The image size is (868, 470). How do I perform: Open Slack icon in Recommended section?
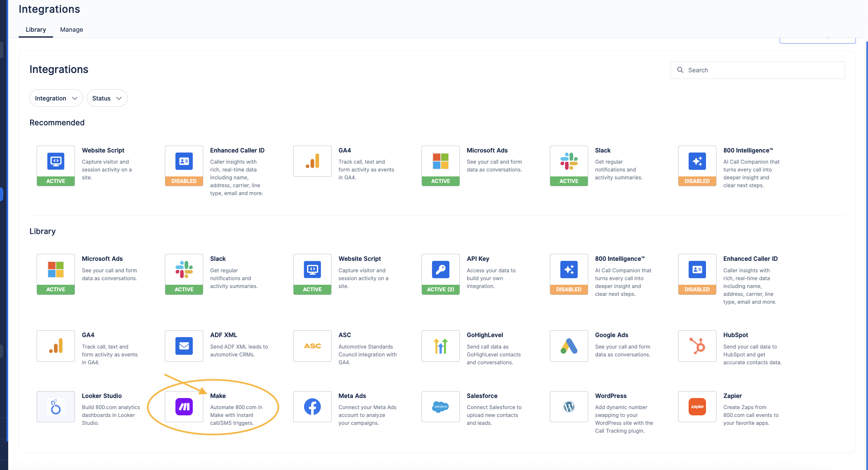point(569,161)
